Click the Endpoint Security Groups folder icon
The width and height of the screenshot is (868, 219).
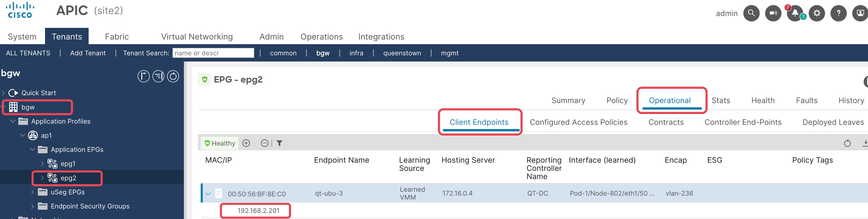[x=42, y=206]
